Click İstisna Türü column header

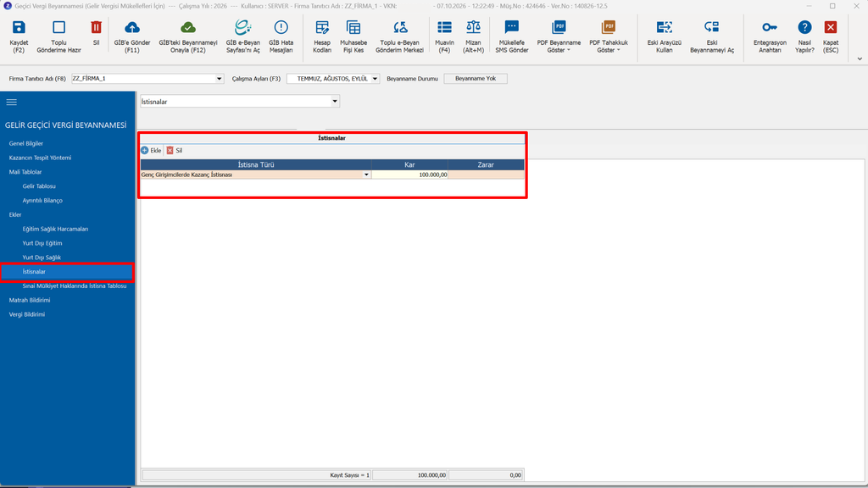256,165
